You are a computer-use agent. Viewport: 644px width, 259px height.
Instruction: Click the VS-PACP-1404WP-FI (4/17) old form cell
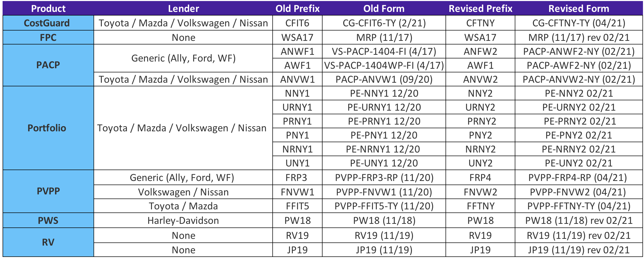pos(384,65)
